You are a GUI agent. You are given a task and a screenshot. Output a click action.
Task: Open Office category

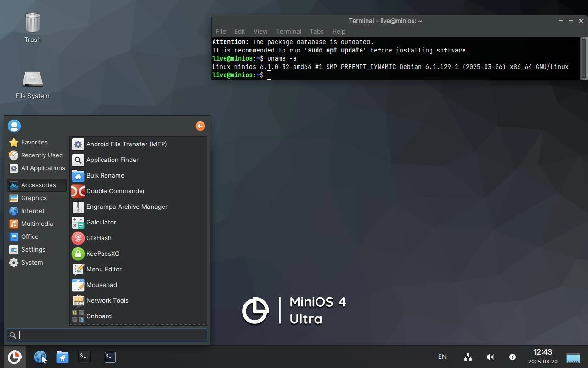click(37, 236)
